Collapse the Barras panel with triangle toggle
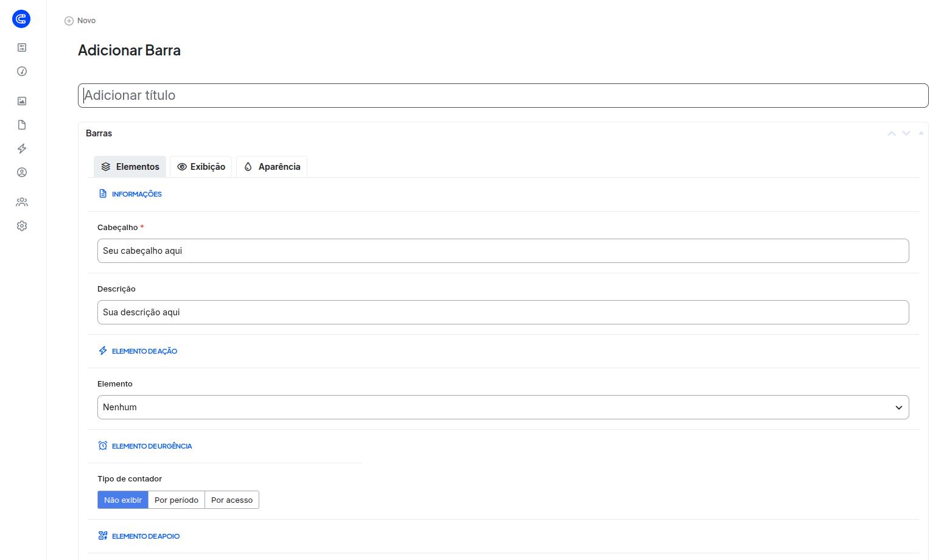The height and width of the screenshot is (560, 930). pos(921,133)
